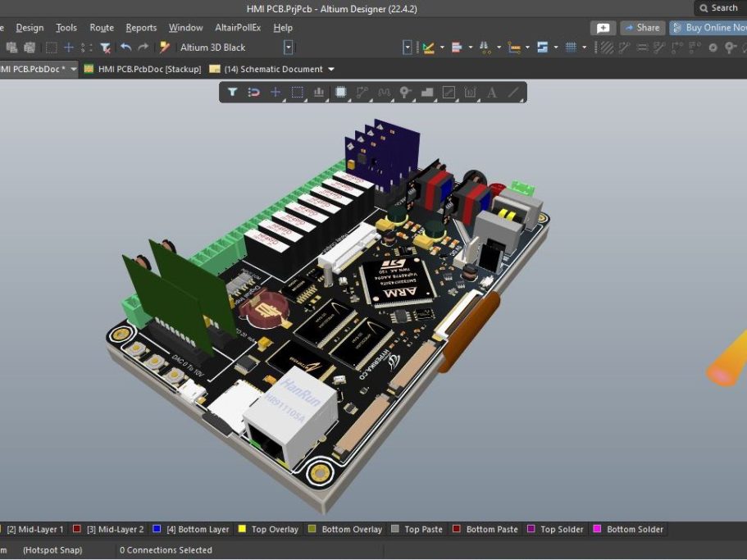Viewport: 747px width, 560px height.
Task: Expand the grid settings dropdown arrow
Action: point(585,47)
